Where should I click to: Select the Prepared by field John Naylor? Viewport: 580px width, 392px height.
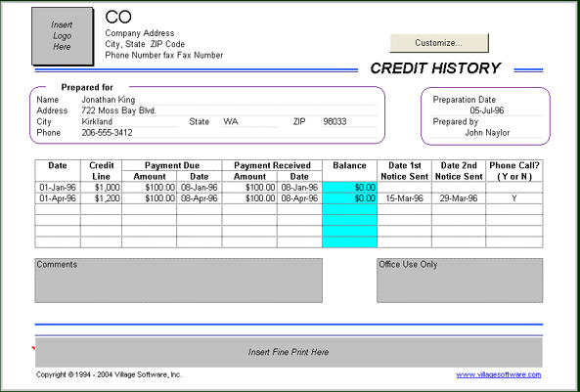click(x=487, y=133)
